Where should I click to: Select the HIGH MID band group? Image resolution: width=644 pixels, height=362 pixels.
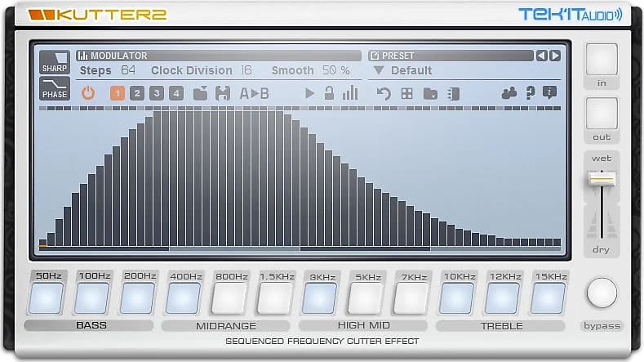click(x=363, y=325)
